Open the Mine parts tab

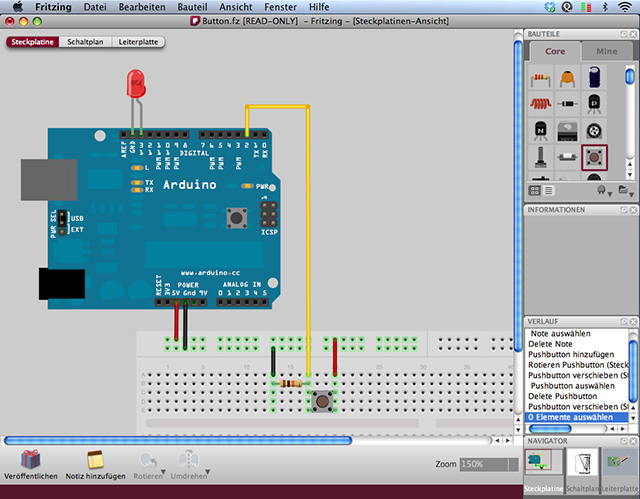(x=607, y=51)
